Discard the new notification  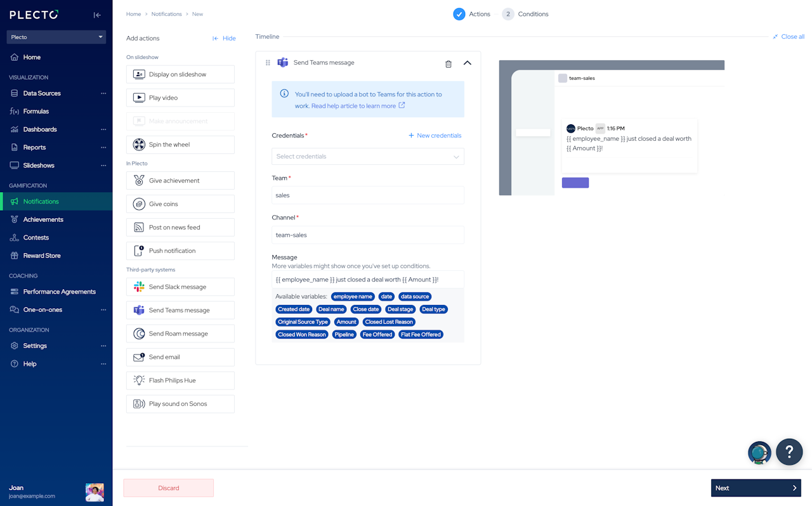tap(169, 488)
